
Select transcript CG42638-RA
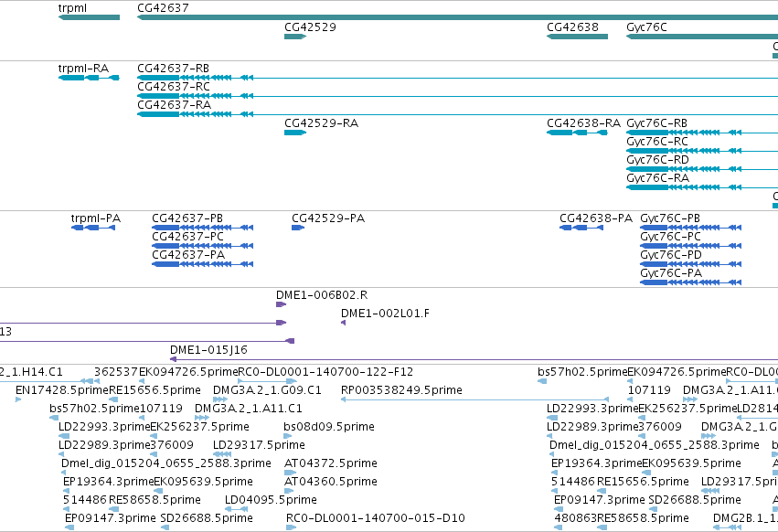point(577,133)
